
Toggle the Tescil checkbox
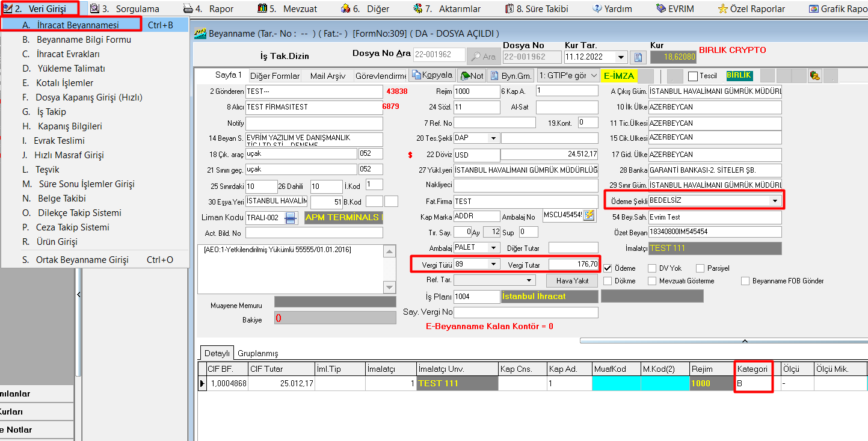692,76
